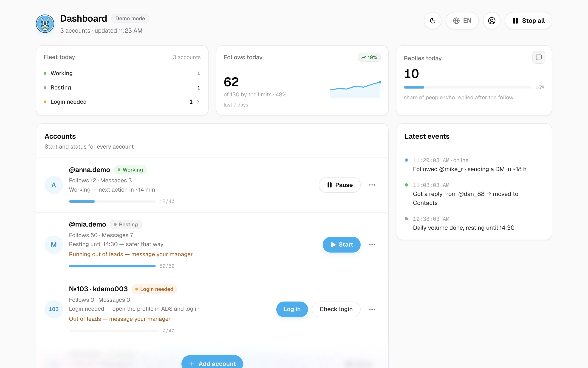This screenshot has height=368, width=588.
Task: Open more options for kdemo003
Action: (372, 309)
